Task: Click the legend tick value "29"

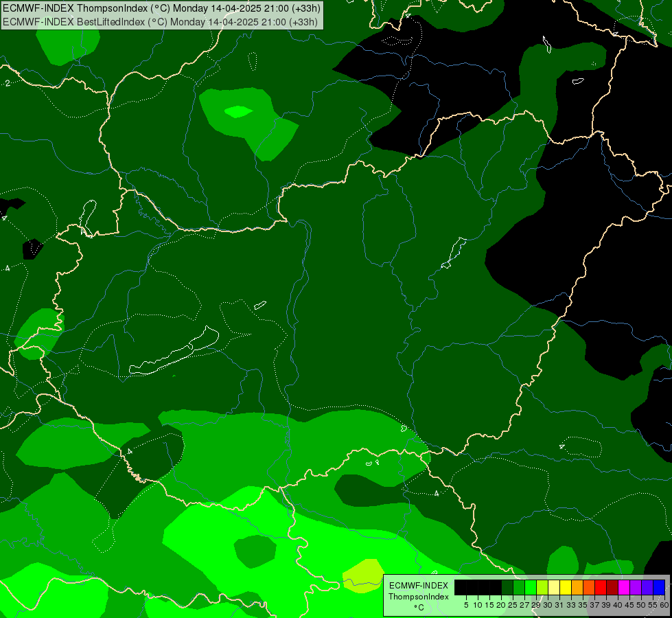Action: click(536, 605)
